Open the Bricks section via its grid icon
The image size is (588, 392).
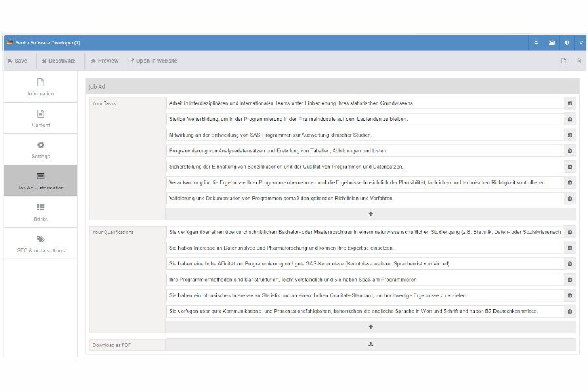[x=41, y=208]
